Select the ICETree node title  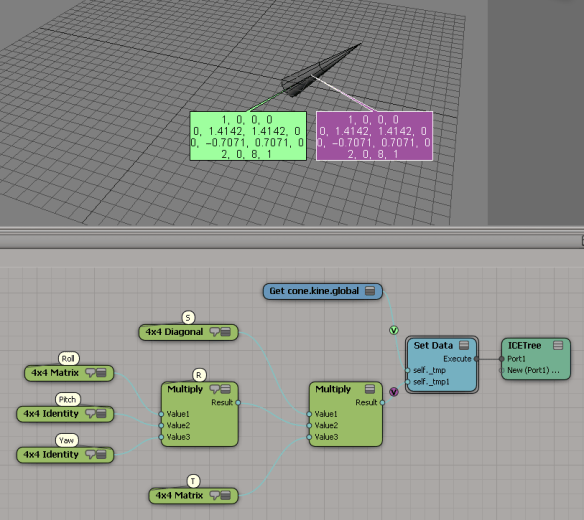point(524,345)
